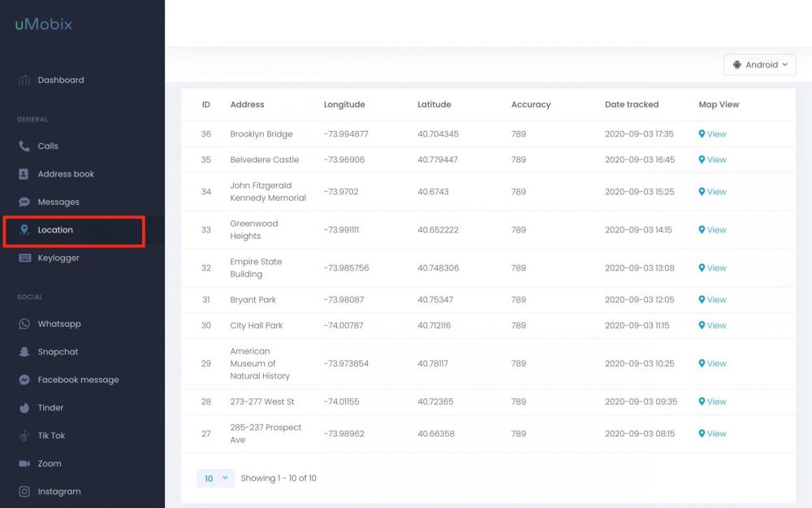Click the Calls phone icon
This screenshot has width=812, height=508.
click(x=24, y=146)
